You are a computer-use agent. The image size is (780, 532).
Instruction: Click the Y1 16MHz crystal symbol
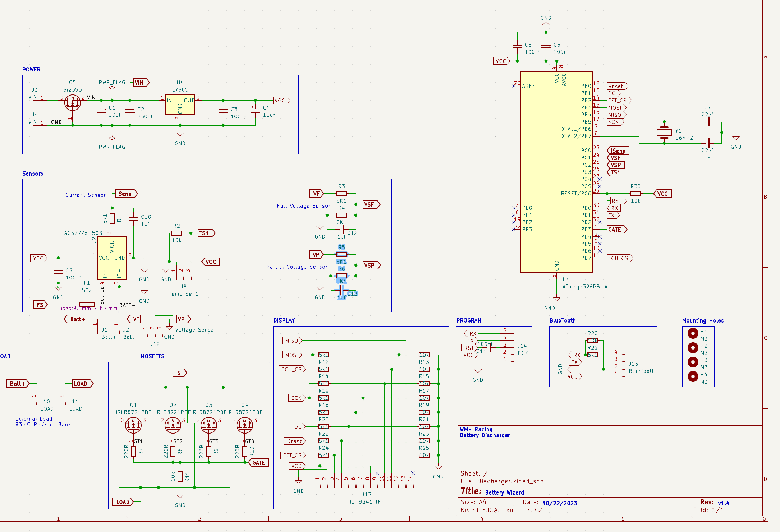pyautogui.click(x=664, y=133)
